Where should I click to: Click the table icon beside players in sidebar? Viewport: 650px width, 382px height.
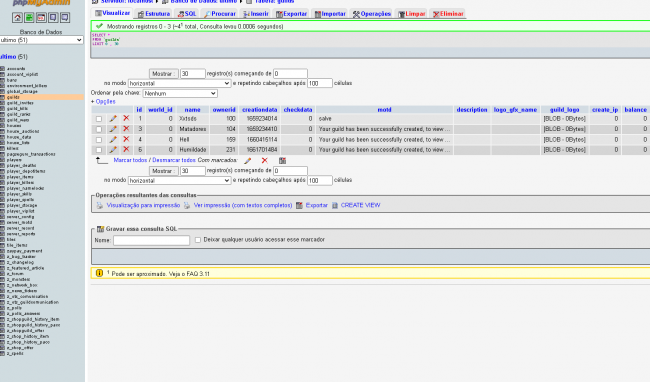tap(2, 160)
